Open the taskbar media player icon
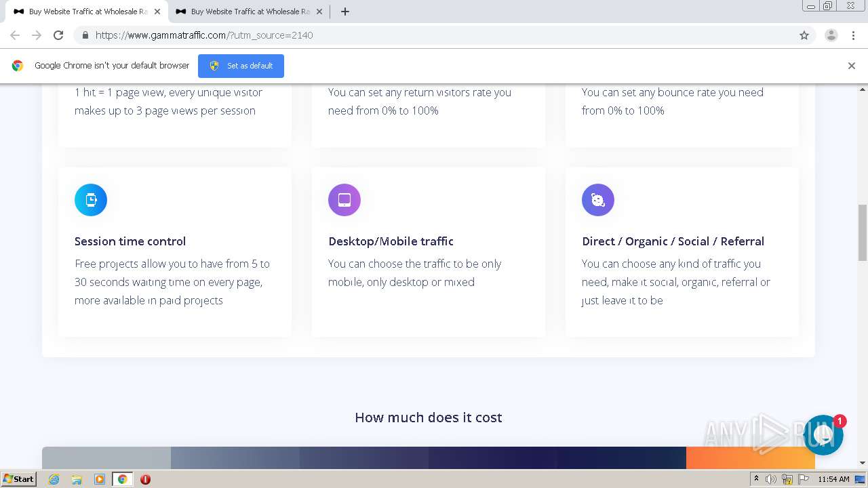 click(x=100, y=479)
